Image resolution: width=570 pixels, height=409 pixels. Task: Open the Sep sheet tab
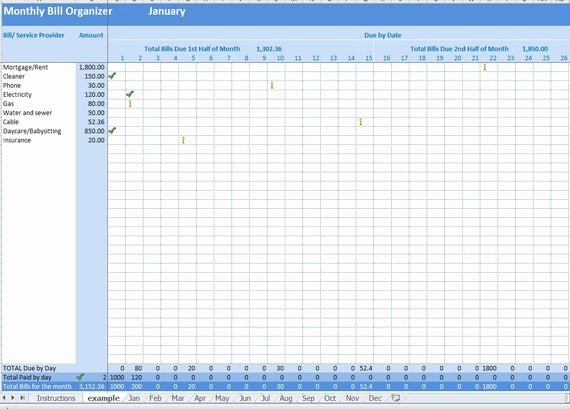308,398
